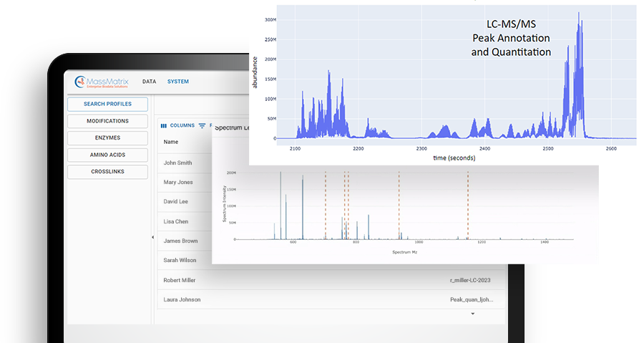
Task: Open the Modifications section
Action: coord(107,121)
